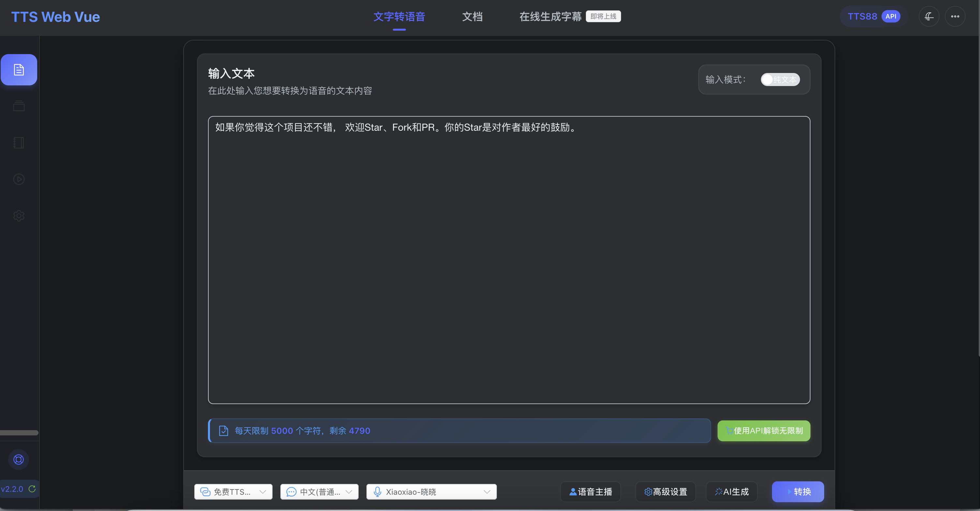Open the Xiaoxiao-晓晓 voice selector
The image size is (980, 511).
tap(432, 491)
